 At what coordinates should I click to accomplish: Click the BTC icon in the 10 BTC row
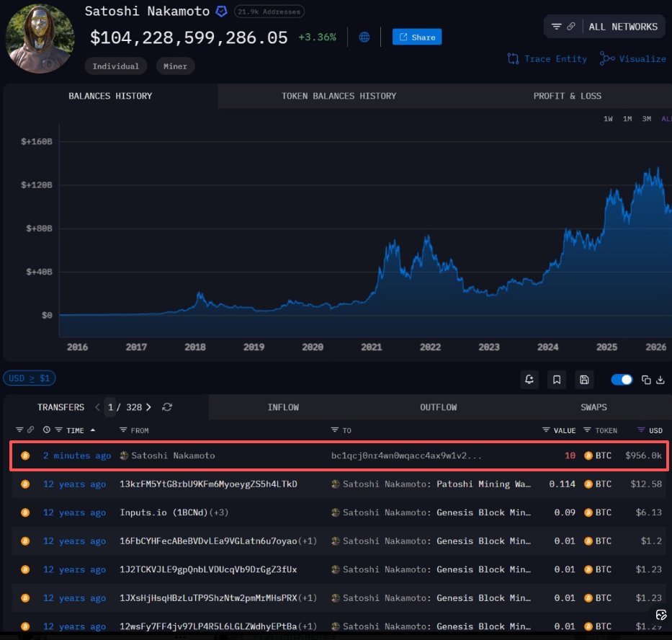click(588, 455)
